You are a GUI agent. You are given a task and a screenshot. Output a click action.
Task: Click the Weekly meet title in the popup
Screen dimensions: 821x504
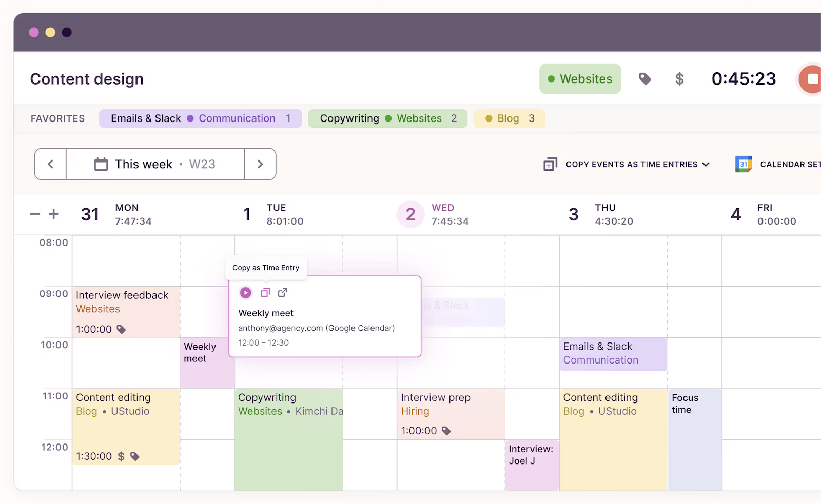click(266, 313)
